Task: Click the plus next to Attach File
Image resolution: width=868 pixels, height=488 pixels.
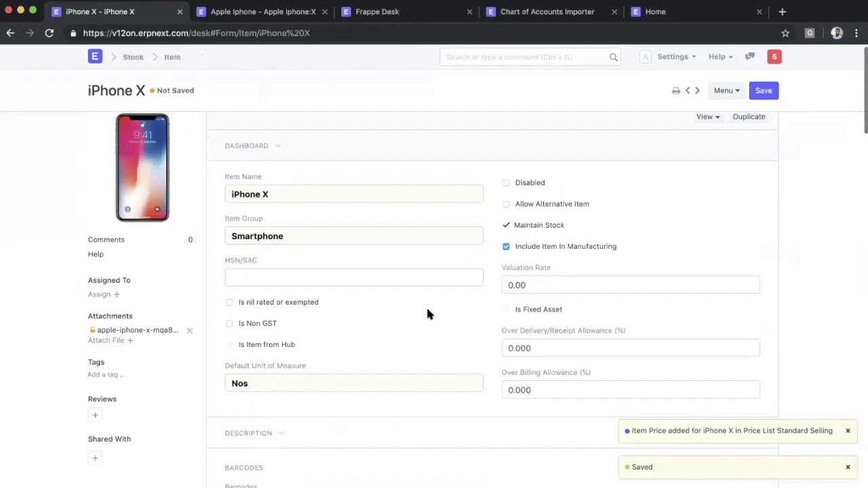Action: click(x=130, y=340)
